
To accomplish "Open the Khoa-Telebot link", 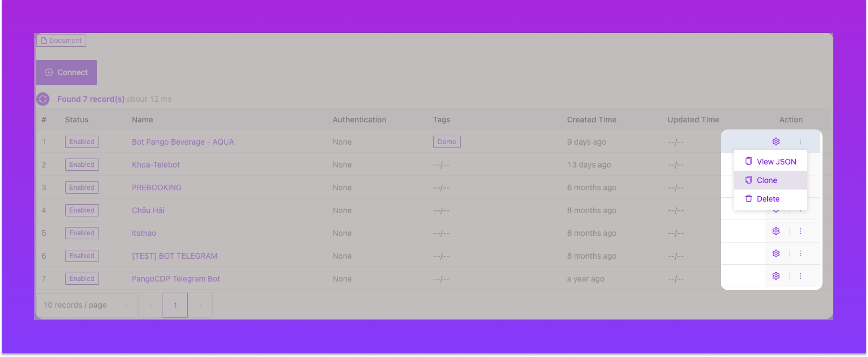I will [x=156, y=165].
